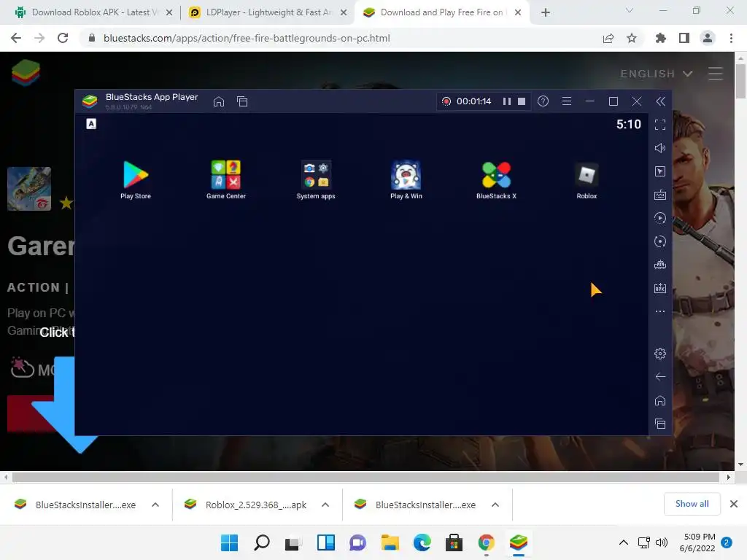Open taskbar clock showing 5:09 PM
Screen dimensions: 747x560
pos(698,542)
